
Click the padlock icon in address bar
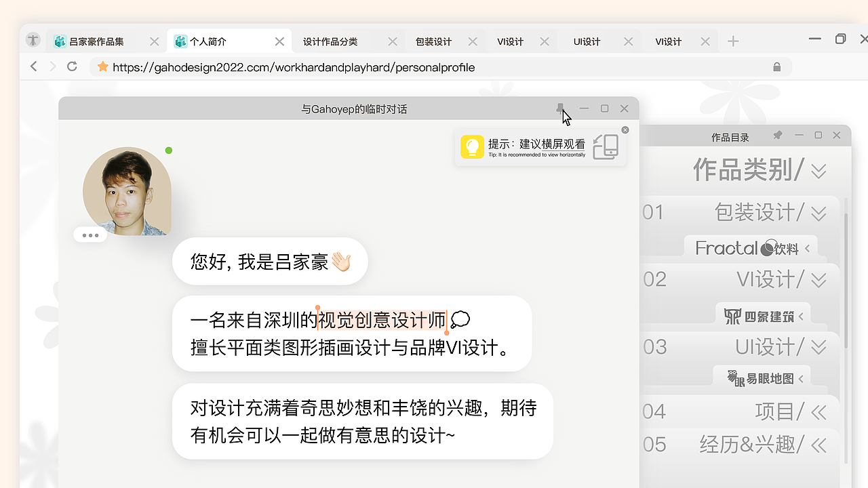(777, 66)
